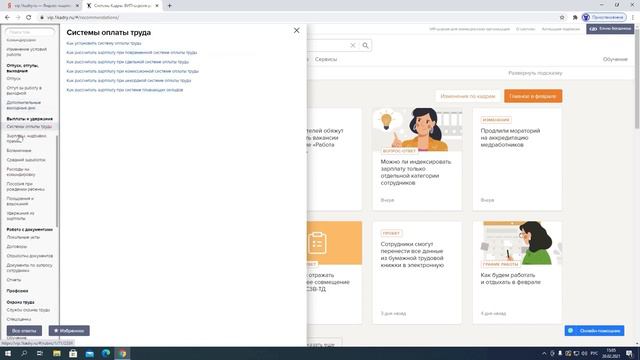Open a new browser tab
The height and width of the screenshot is (360, 640).
pyautogui.click(x=169, y=6)
